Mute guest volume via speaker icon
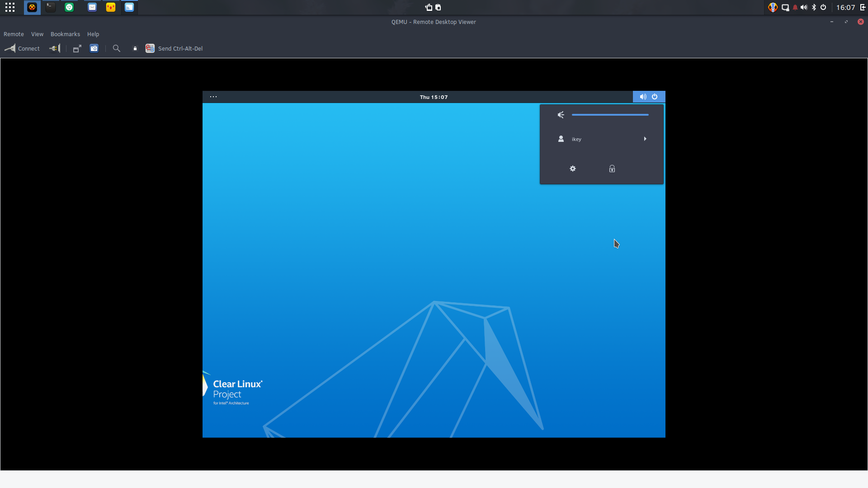This screenshot has width=868, height=488. pyautogui.click(x=561, y=115)
